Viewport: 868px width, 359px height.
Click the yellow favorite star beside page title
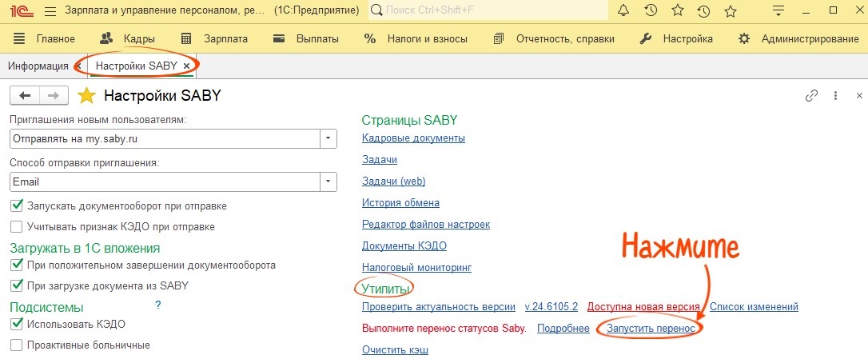tap(86, 96)
